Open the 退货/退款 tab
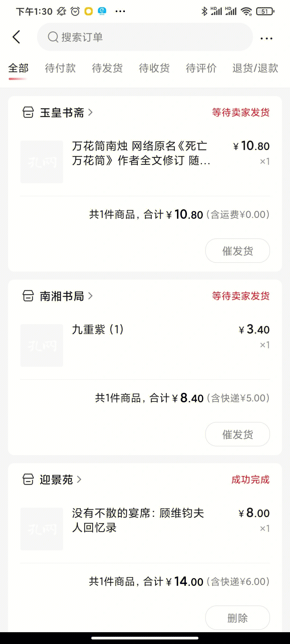The height and width of the screenshot is (644, 290). (255, 68)
